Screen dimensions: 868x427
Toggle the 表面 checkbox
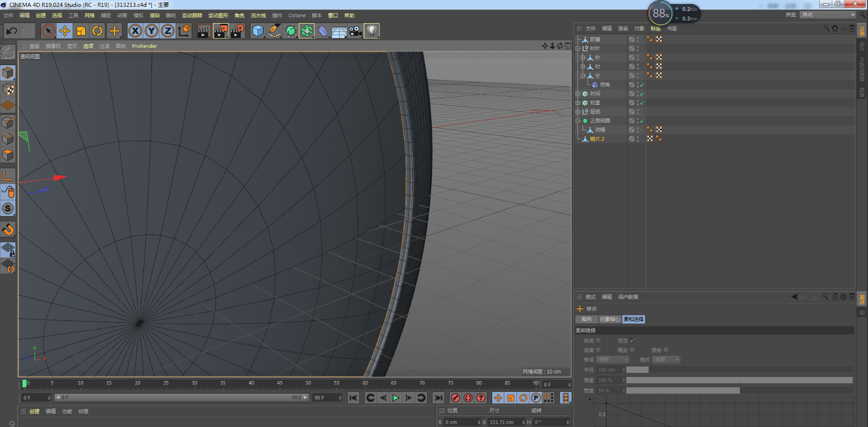599,350
